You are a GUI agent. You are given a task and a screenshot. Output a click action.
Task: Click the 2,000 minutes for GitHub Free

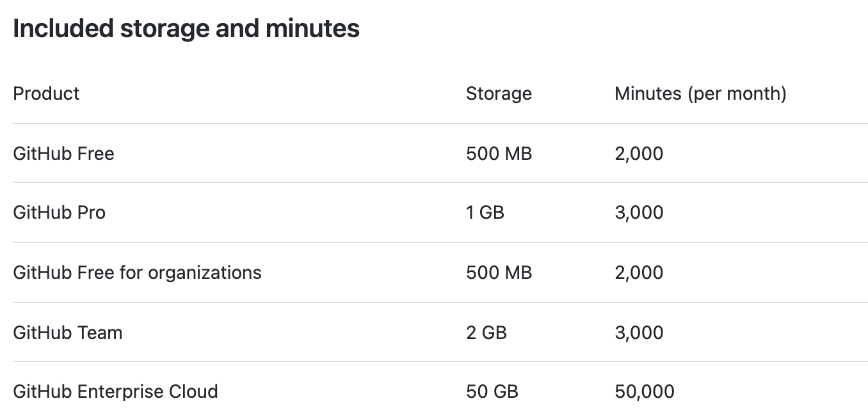pos(639,153)
